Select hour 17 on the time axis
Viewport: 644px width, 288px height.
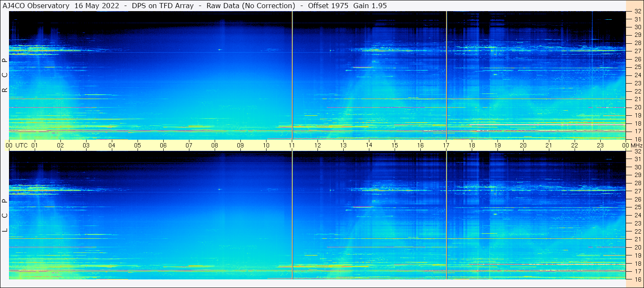tap(446, 145)
